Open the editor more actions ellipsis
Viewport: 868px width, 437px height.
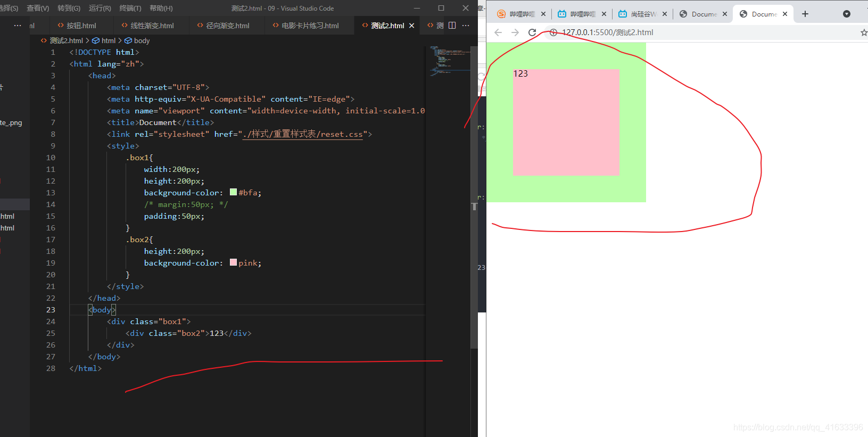466,26
